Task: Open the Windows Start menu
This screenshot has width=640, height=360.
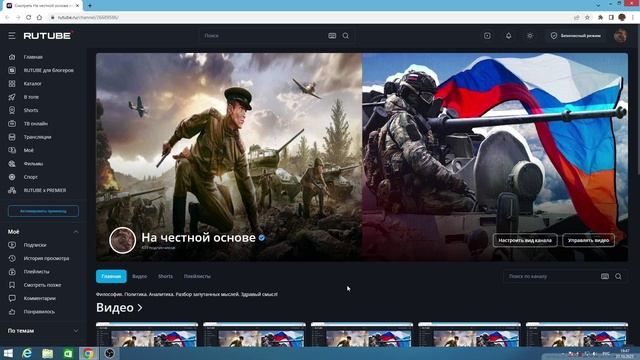Action: coord(8,353)
